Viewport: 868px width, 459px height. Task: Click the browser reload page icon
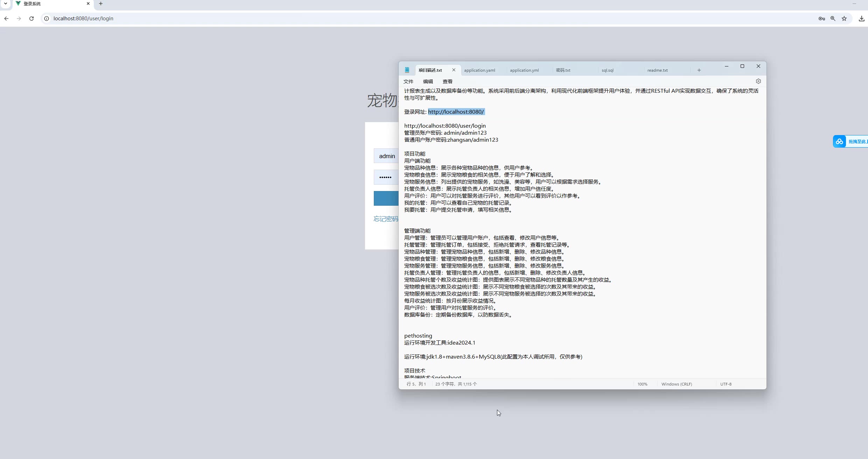tap(31, 19)
